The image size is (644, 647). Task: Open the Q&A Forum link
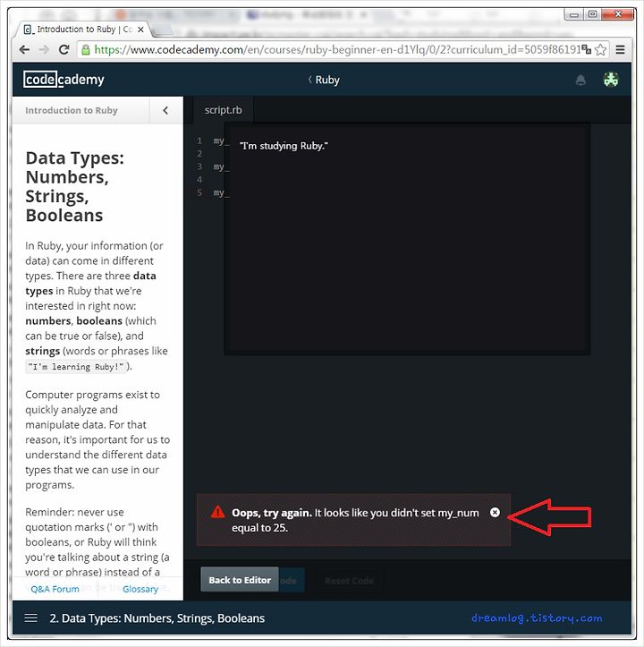[x=55, y=589]
